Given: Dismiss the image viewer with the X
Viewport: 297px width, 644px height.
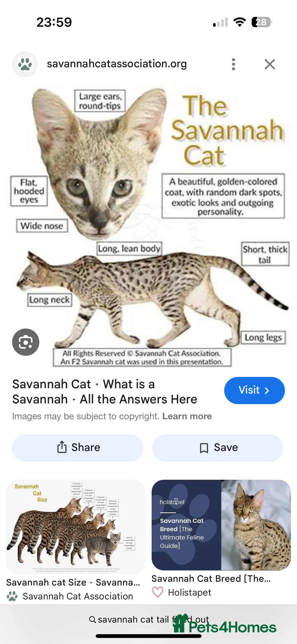Looking at the screenshot, I should 270,64.
